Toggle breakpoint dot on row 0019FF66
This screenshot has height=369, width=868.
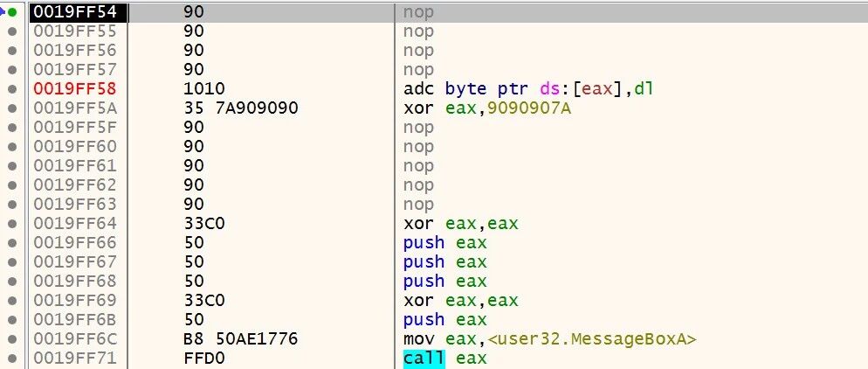point(12,243)
